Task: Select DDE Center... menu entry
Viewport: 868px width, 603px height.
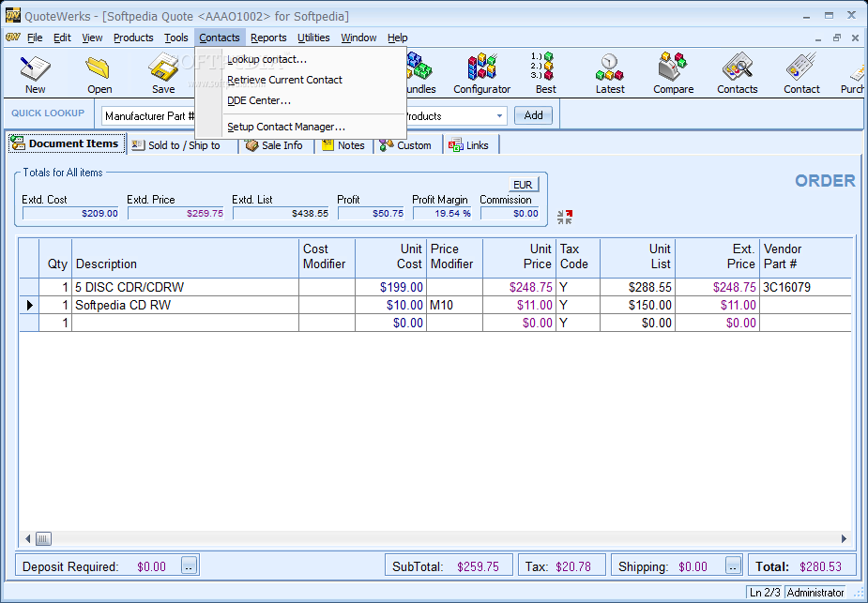Action: pos(301,100)
